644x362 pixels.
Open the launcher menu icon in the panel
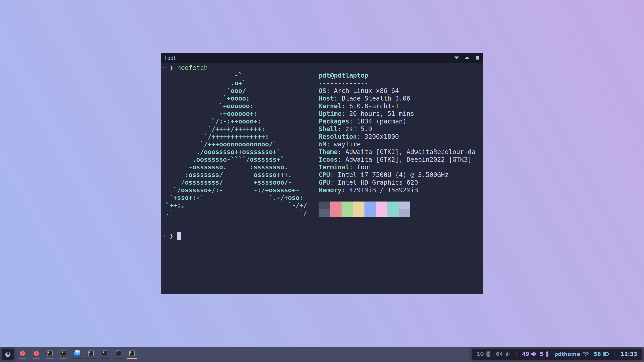pyautogui.click(x=8, y=354)
